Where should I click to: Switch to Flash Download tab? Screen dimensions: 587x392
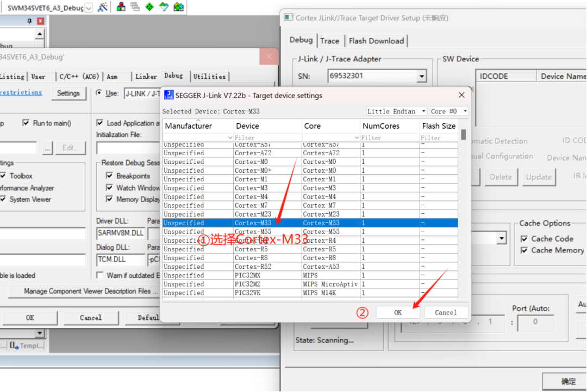(376, 41)
